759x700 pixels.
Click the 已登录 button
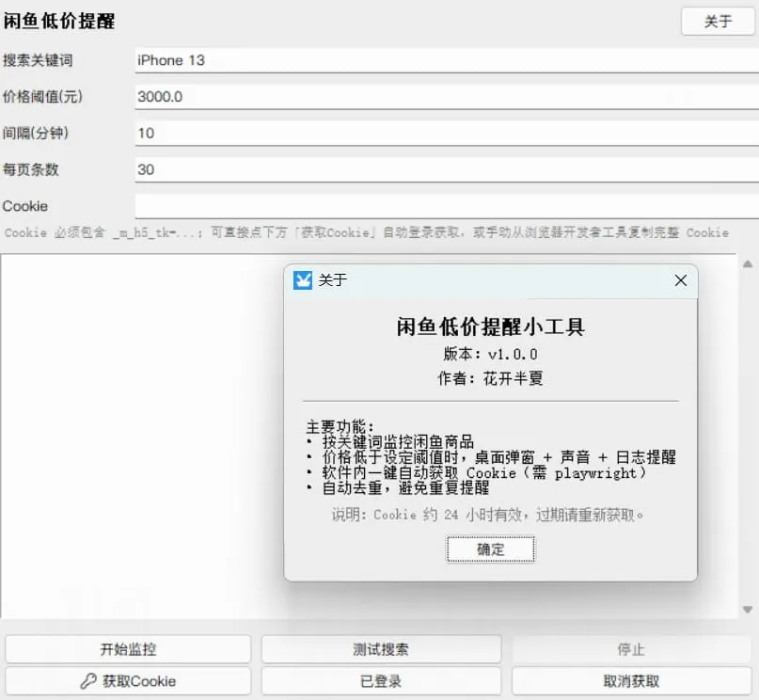[381, 681]
